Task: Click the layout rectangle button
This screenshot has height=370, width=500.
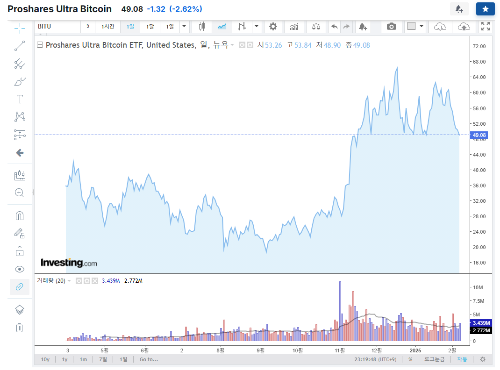Action: [x=412, y=26]
